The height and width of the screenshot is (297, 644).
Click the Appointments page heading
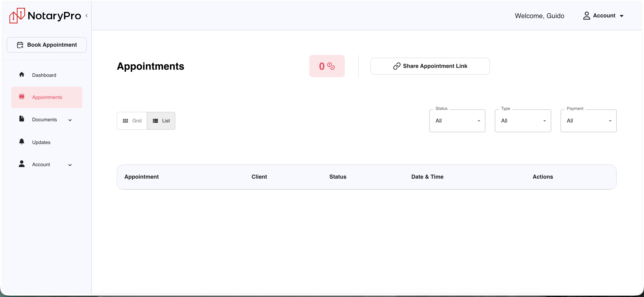click(x=150, y=66)
